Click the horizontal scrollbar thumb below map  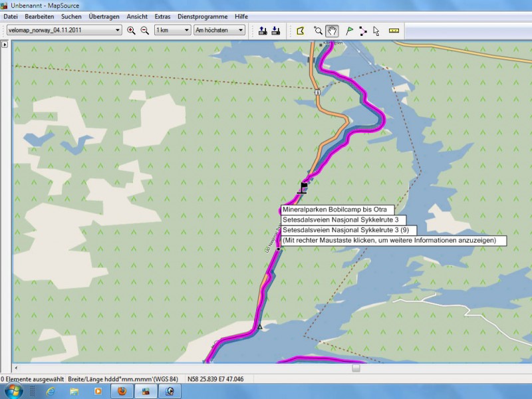[x=356, y=368]
